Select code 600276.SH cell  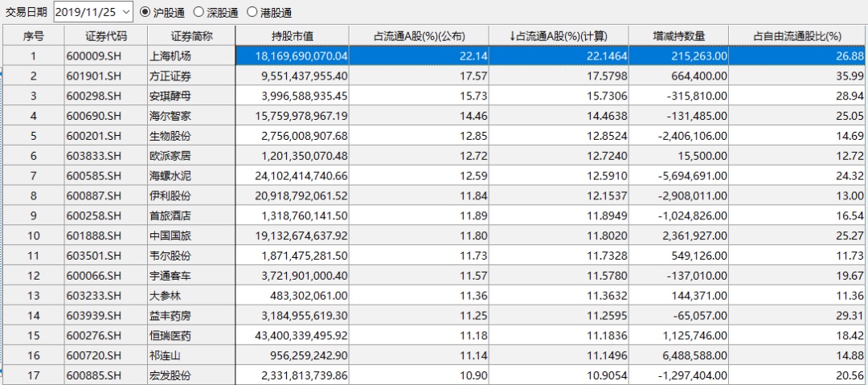point(106,335)
